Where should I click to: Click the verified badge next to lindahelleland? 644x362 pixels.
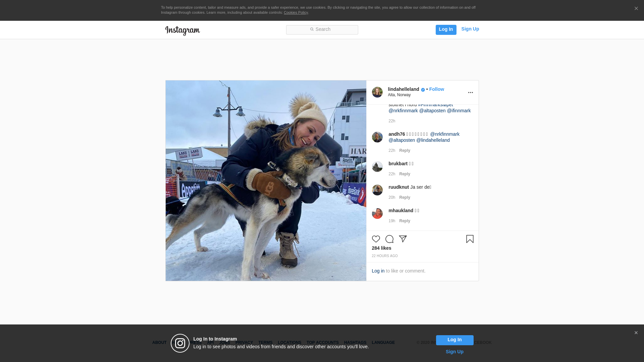click(x=423, y=89)
